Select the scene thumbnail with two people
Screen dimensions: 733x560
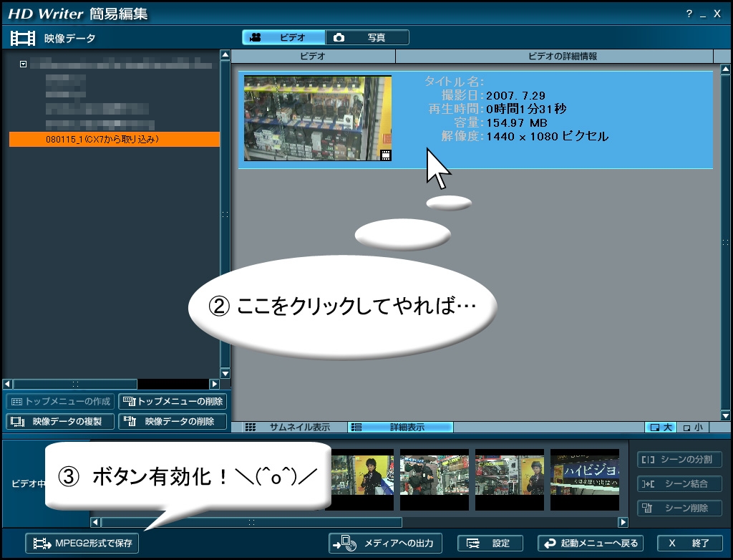point(435,480)
